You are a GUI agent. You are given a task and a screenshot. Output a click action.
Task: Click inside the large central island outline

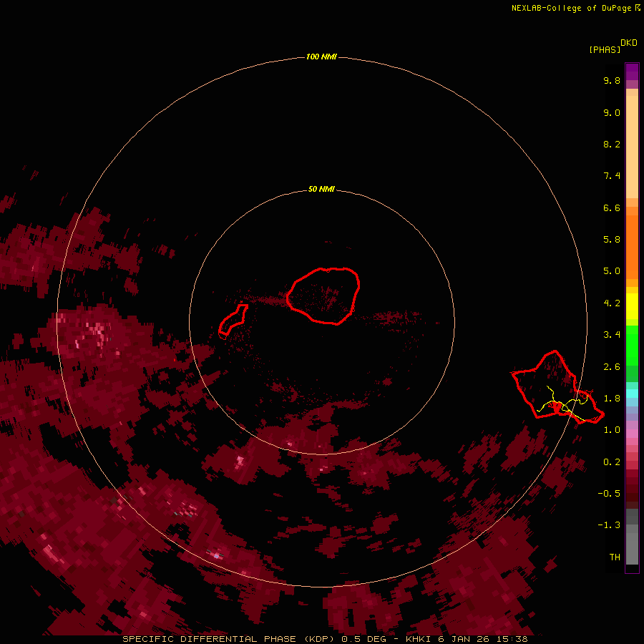[323, 296]
